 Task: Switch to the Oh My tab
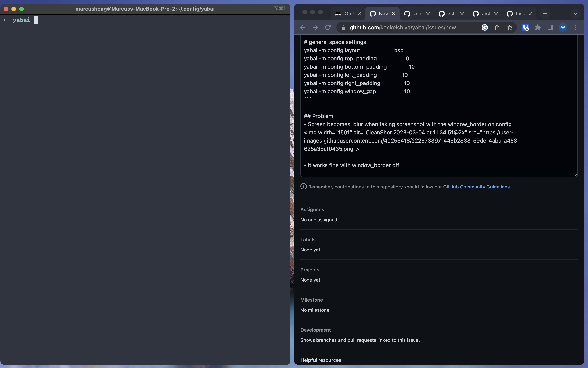coord(348,14)
